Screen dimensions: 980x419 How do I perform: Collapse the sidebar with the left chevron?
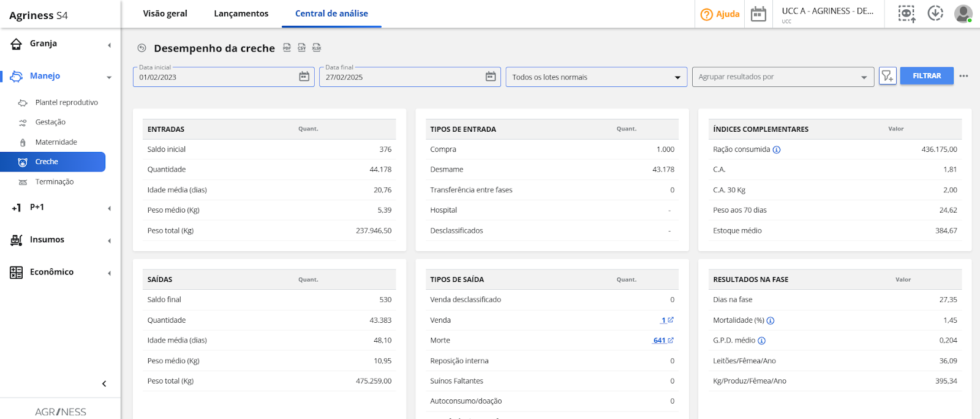coord(104,383)
